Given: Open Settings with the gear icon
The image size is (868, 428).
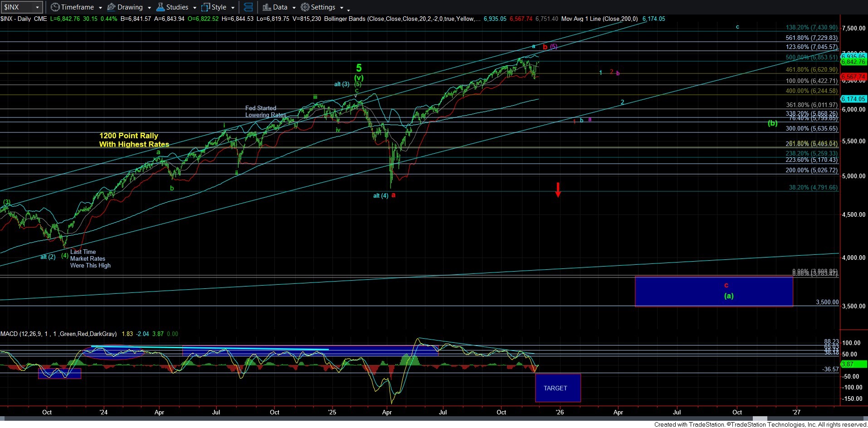Looking at the screenshot, I should [305, 7].
